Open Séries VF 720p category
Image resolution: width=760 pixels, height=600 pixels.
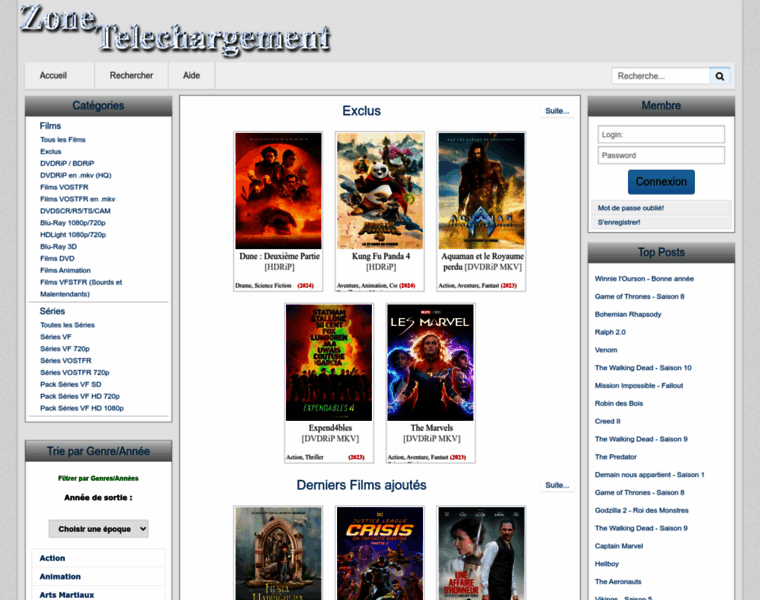point(65,349)
